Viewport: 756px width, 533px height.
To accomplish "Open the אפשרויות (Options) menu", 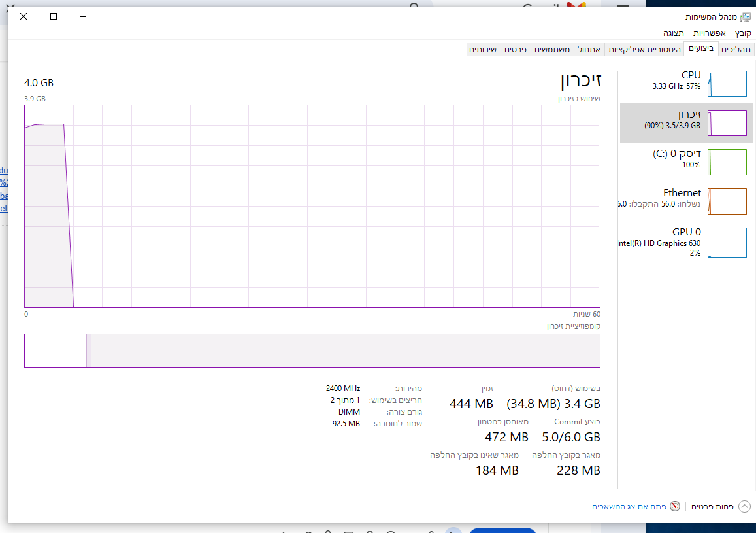I will (709, 33).
